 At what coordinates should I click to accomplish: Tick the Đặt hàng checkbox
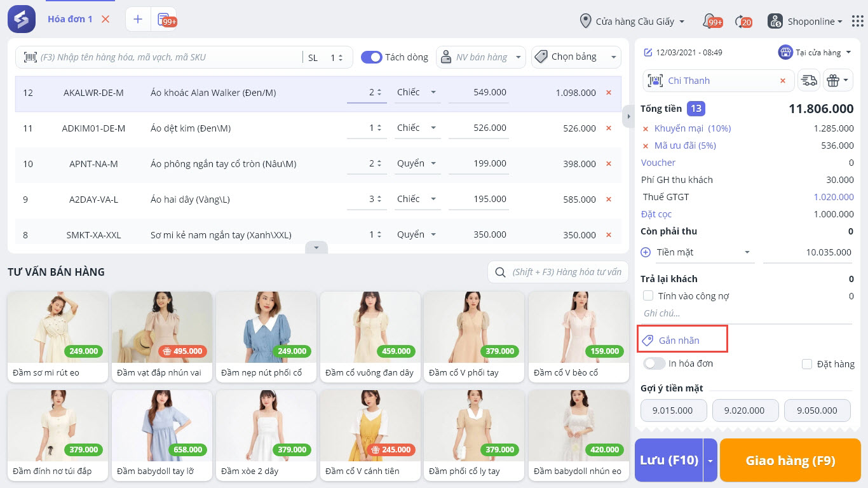(807, 364)
